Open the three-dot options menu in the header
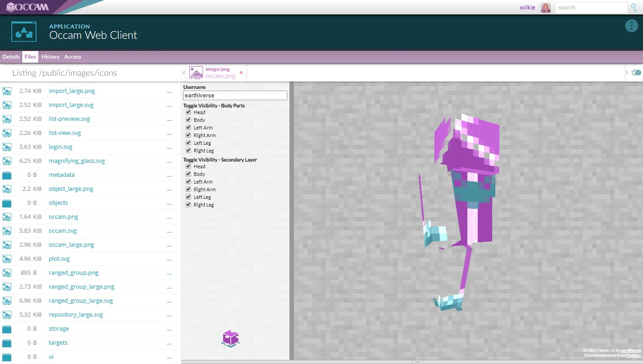This screenshot has height=364, width=643. 631,26
